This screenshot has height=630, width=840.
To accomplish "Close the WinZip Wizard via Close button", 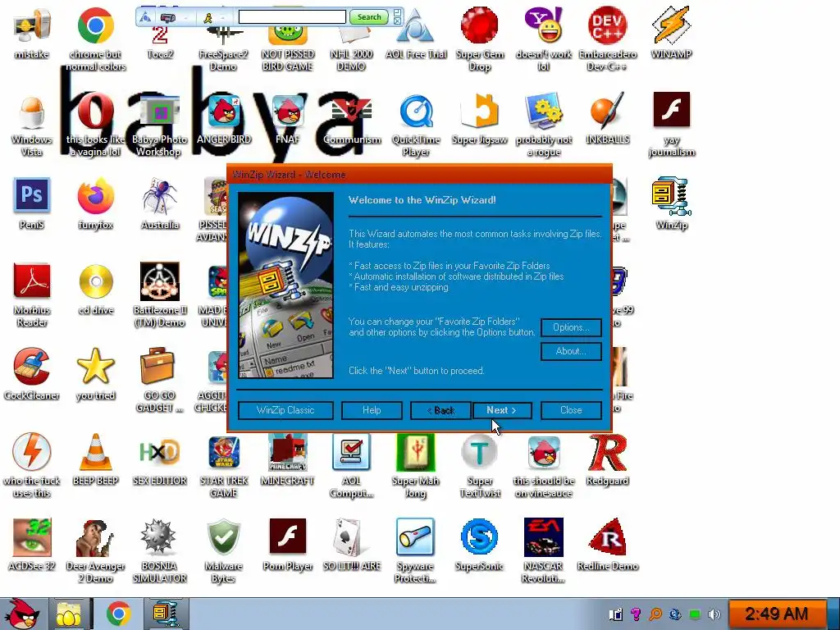I will 571,410.
